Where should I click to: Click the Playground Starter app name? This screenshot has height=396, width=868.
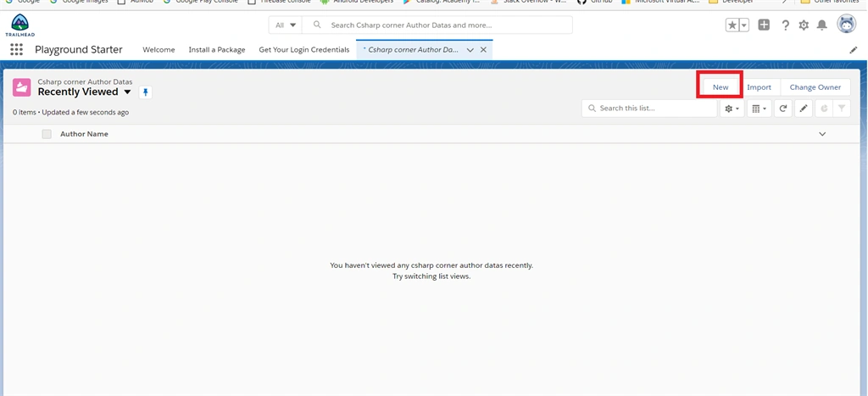(x=79, y=49)
